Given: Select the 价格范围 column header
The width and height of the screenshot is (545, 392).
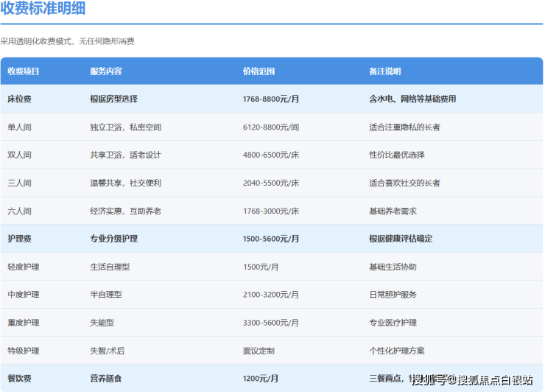Looking at the screenshot, I should click(259, 71).
